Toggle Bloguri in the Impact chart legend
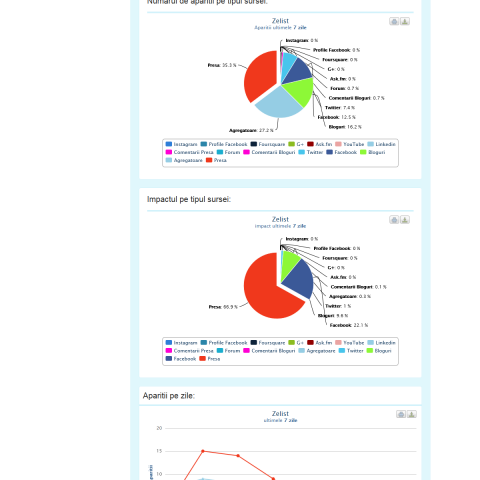The width and height of the screenshot is (480, 480). pyautogui.click(x=379, y=351)
